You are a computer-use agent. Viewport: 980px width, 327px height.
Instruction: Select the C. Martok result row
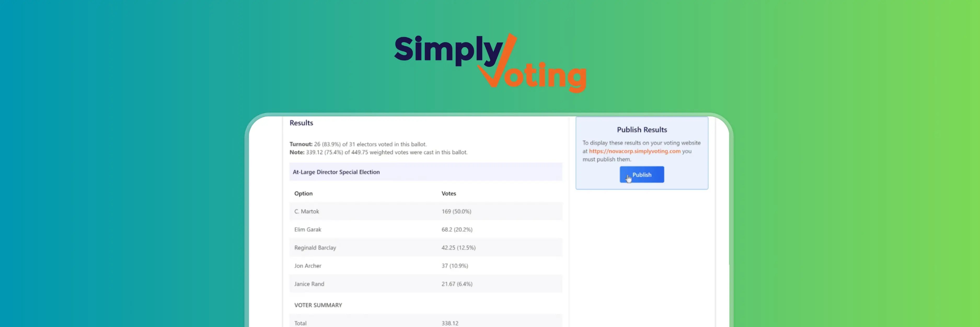pos(307,211)
